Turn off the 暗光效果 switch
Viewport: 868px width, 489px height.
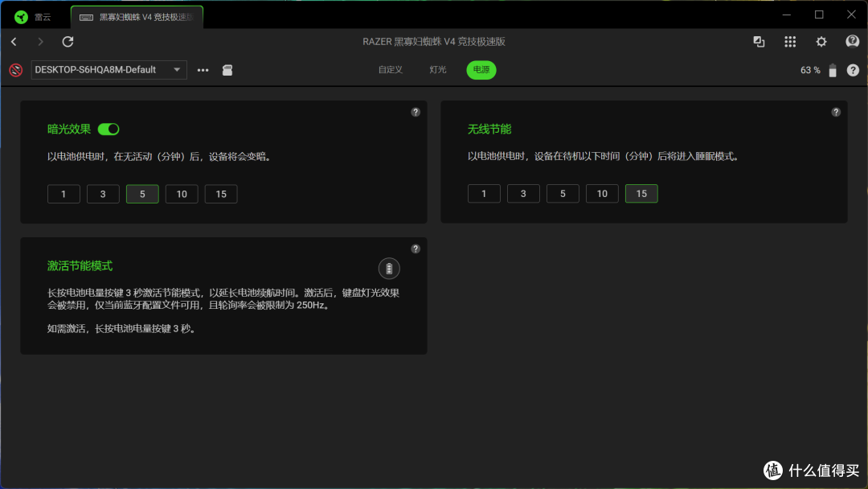(108, 129)
